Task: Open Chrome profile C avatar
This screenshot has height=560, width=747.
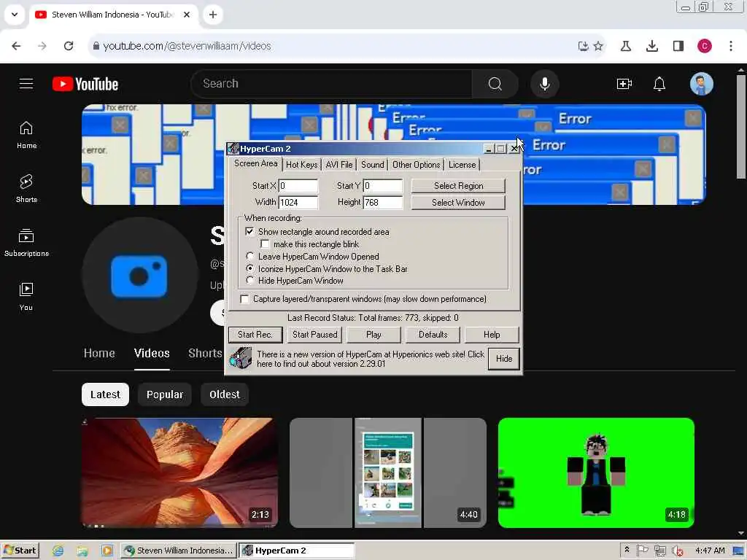Action: tap(705, 46)
